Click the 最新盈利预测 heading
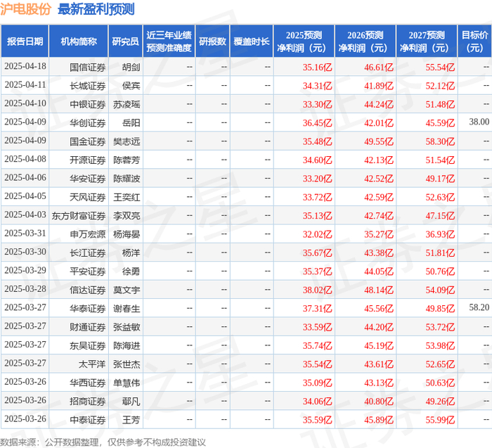 coord(96,9)
